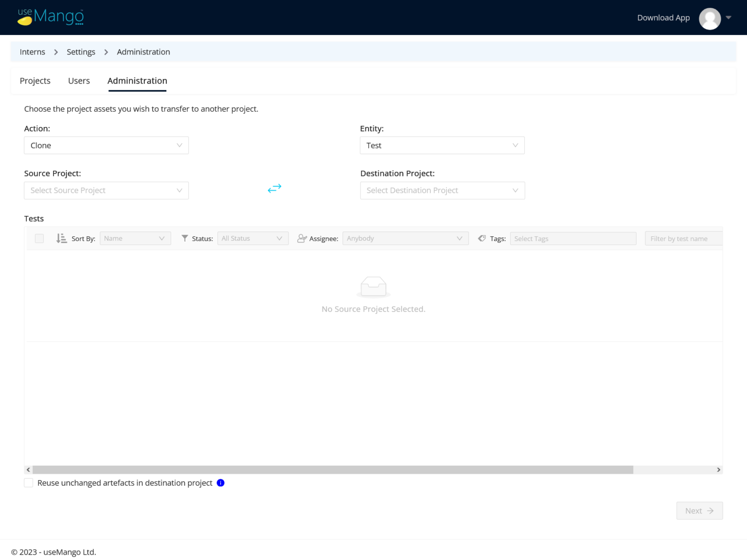This screenshot has width=747, height=560.
Task: Switch to the Projects tab
Action: coord(35,81)
